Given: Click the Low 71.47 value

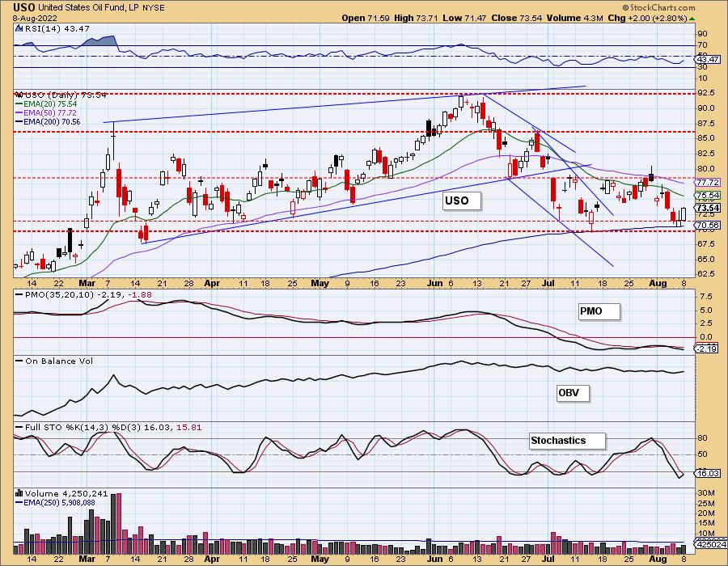Looking at the screenshot, I should pos(464,18).
